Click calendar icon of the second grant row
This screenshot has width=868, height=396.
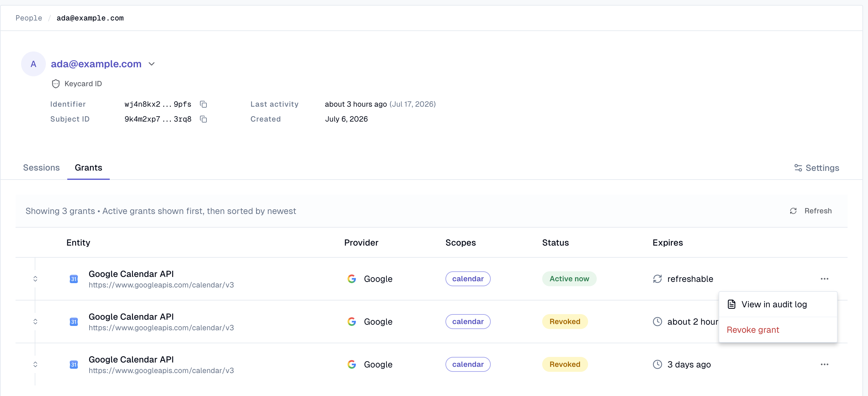pyautogui.click(x=74, y=322)
